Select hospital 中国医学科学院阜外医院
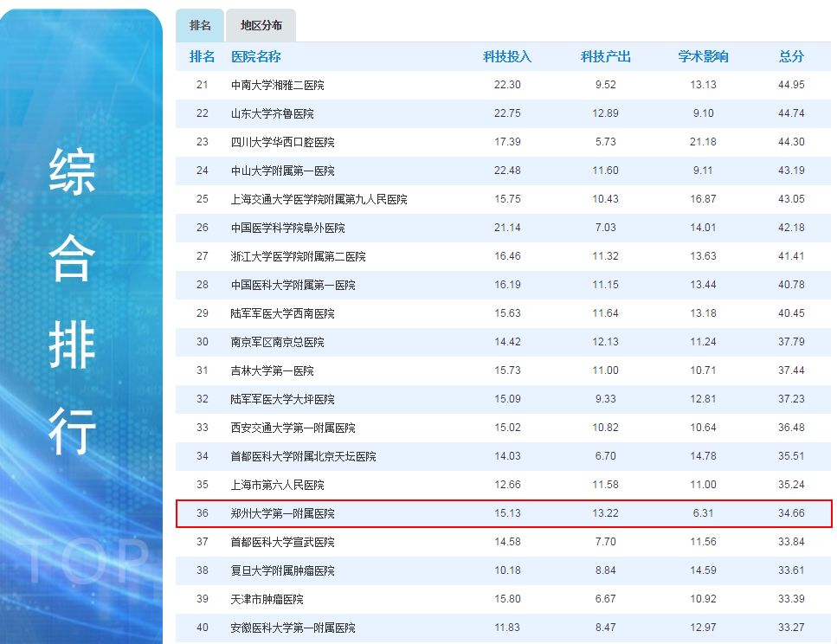This screenshot has height=644, width=837. (x=287, y=228)
